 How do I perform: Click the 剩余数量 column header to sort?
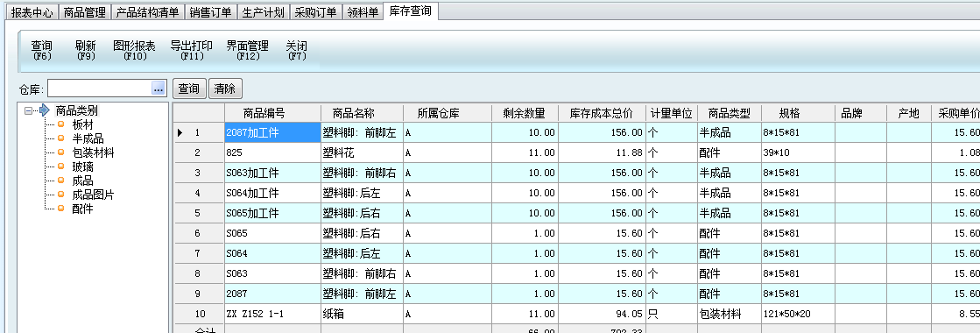click(525, 113)
